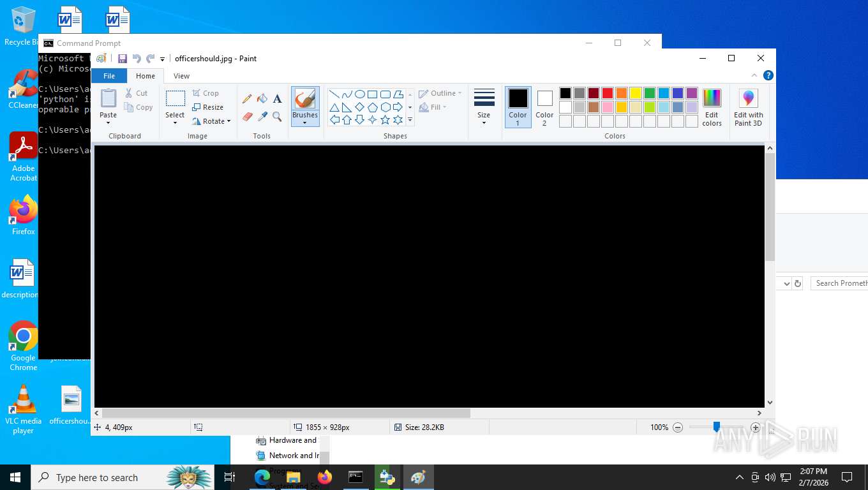The height and width of the screenshot is (490, 868).
Task: Click the vertical scrollbar down arrow
Action: (x=770, y=403)
